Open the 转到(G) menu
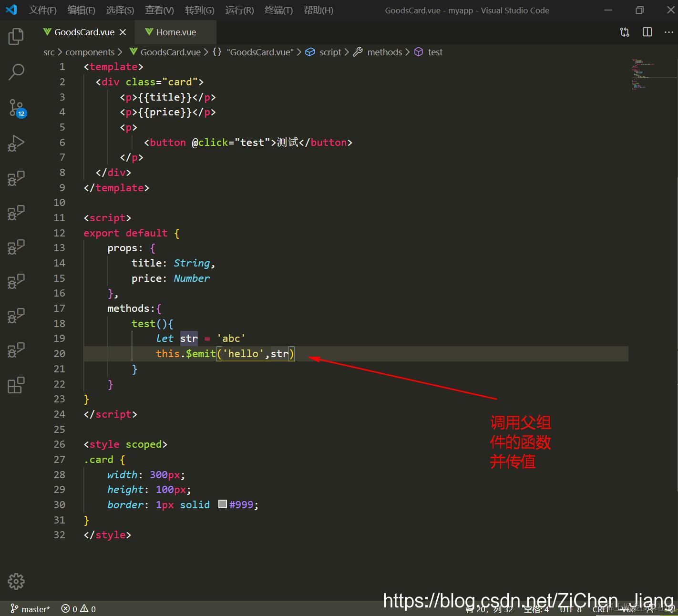 click(x=200, y=10)
